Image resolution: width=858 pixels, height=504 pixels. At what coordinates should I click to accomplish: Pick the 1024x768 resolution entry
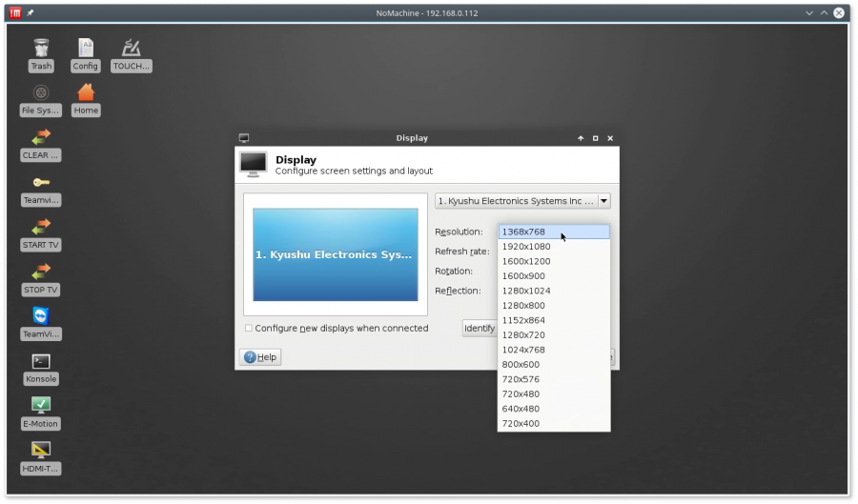coord(523,350)
